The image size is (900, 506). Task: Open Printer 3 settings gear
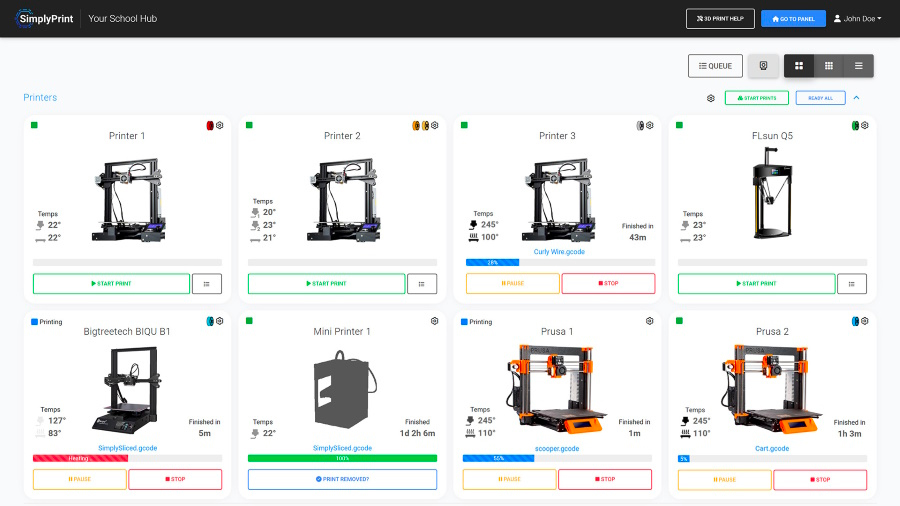[x=650, y=125]
